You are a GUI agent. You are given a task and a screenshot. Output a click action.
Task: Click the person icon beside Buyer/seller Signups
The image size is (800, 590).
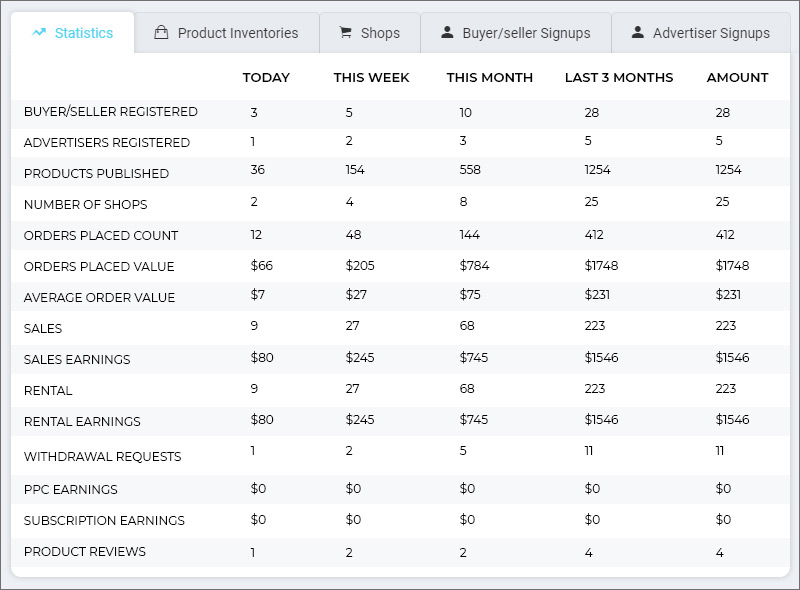click(447, 33)
